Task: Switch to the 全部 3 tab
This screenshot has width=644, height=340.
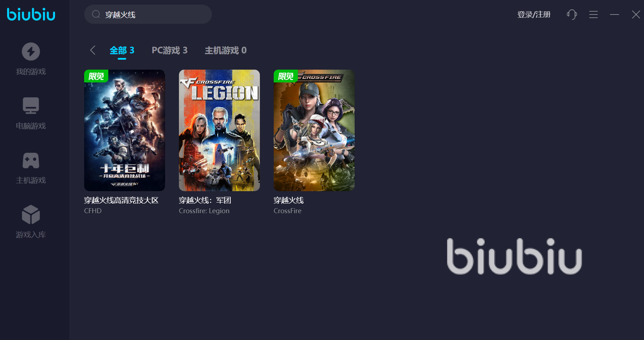Action: pos(122,50)
